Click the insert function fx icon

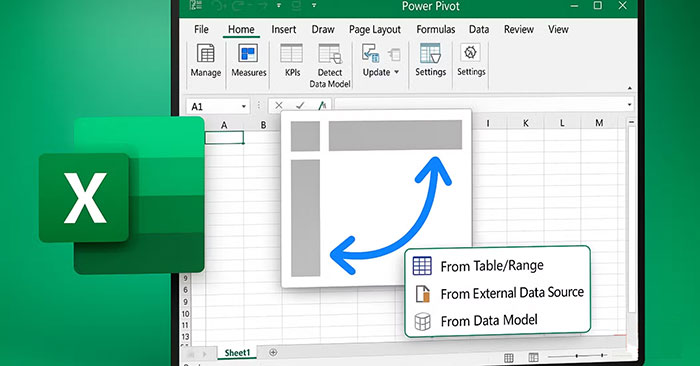click(322, 106)
